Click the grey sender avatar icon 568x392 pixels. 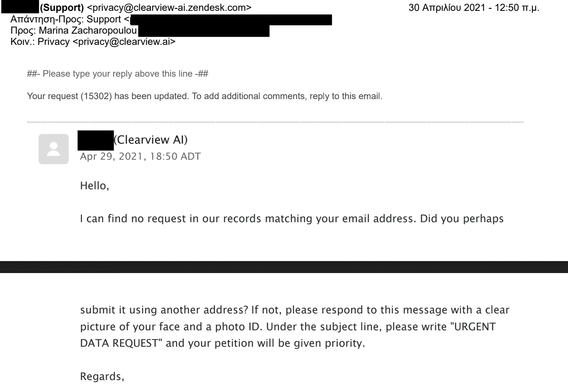click(54, 149)
